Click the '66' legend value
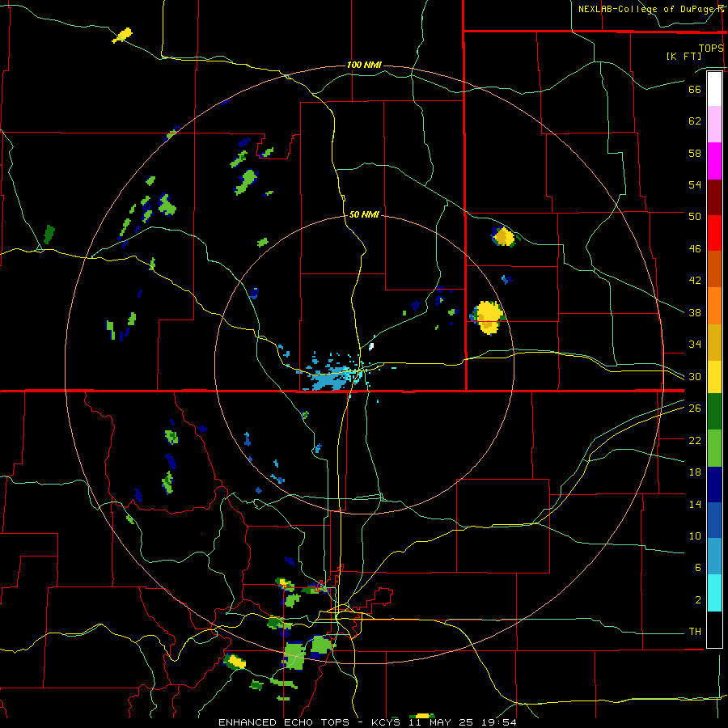This screenshot has height=728, width=728. (x=695, y=90)
